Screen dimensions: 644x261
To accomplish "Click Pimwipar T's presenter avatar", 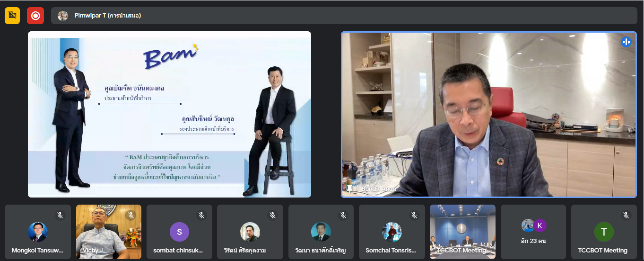I will tap(63, 16).
